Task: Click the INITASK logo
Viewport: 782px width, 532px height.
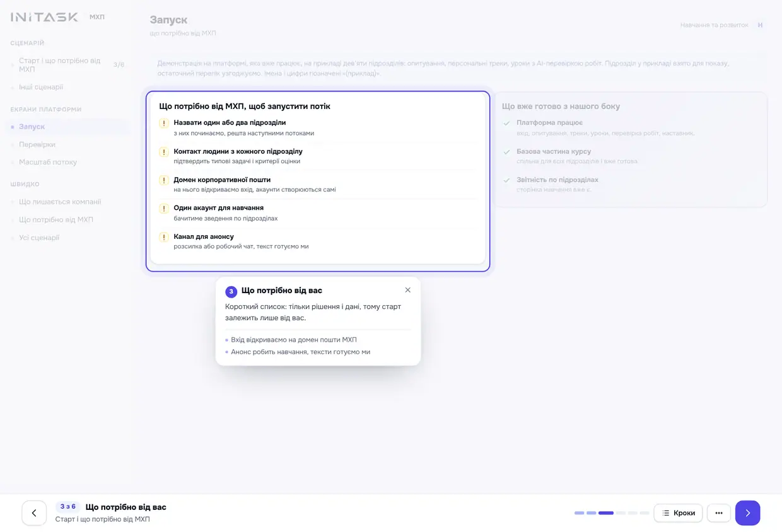Action: [x=44, y=17]
